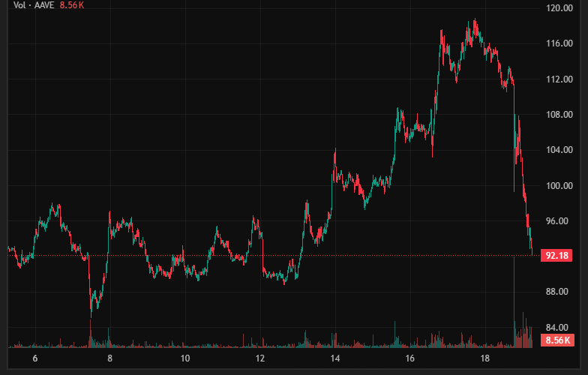The image size is (588, 375).
Task: Select date 18 on the time axis
Action: point(484,359)
